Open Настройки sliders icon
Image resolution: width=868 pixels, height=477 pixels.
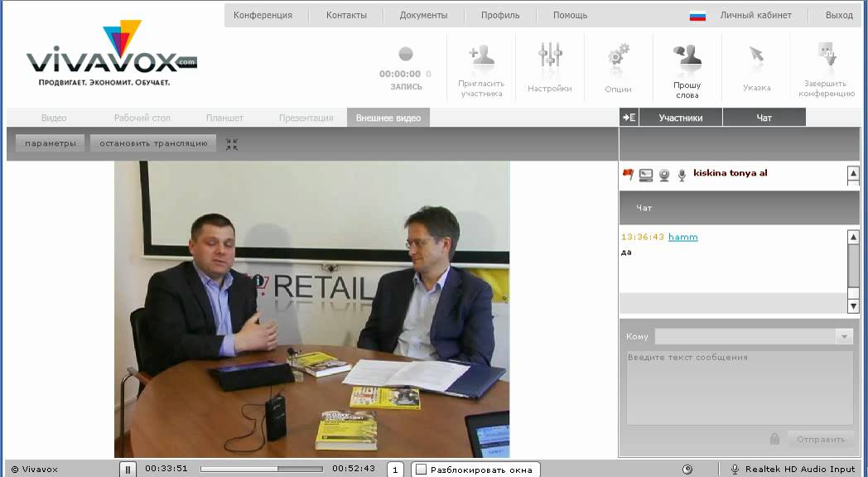click(550, 67)
